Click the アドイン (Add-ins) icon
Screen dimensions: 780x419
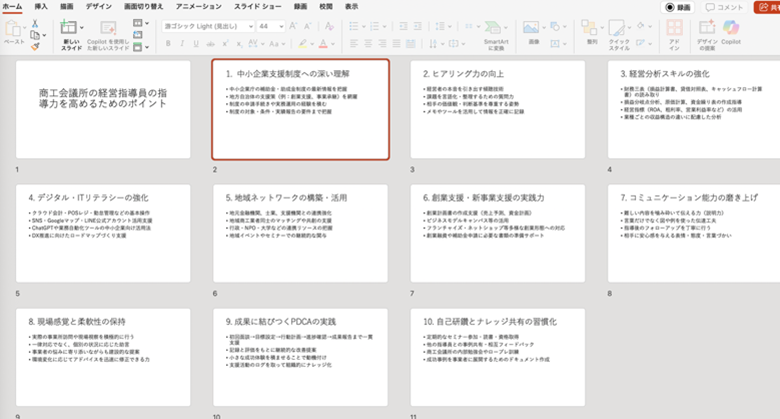(674, 32)
